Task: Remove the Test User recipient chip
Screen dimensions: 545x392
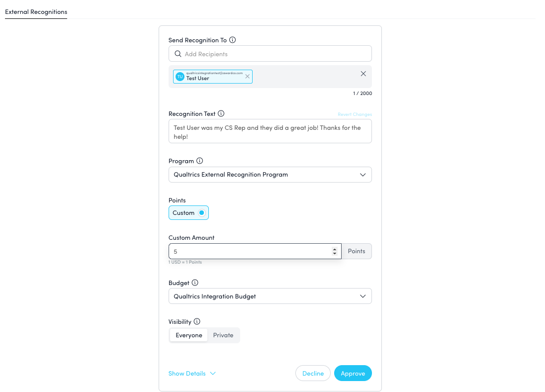Action: (x=248, y=77)
